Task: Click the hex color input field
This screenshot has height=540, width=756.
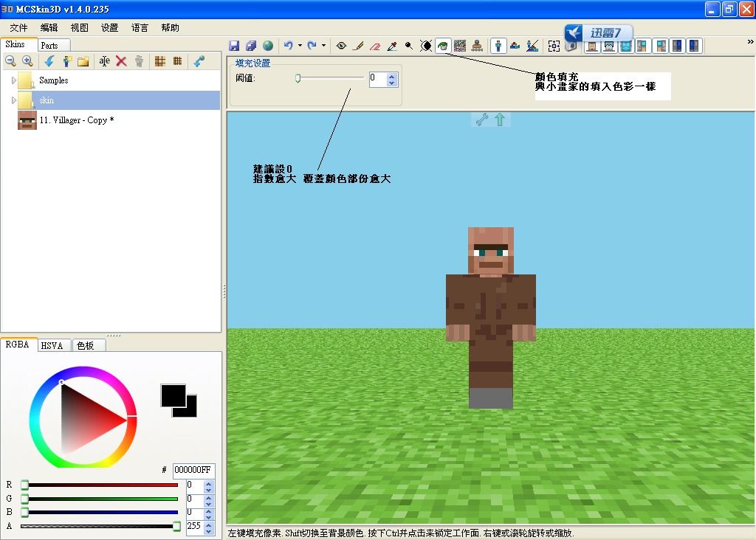Action: coord(193,470)
